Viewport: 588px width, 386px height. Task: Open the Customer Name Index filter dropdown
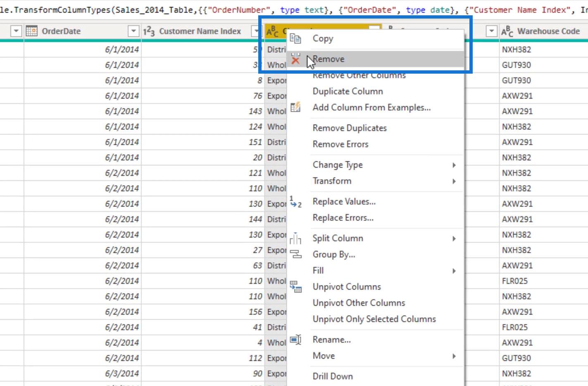coord(256,31)
